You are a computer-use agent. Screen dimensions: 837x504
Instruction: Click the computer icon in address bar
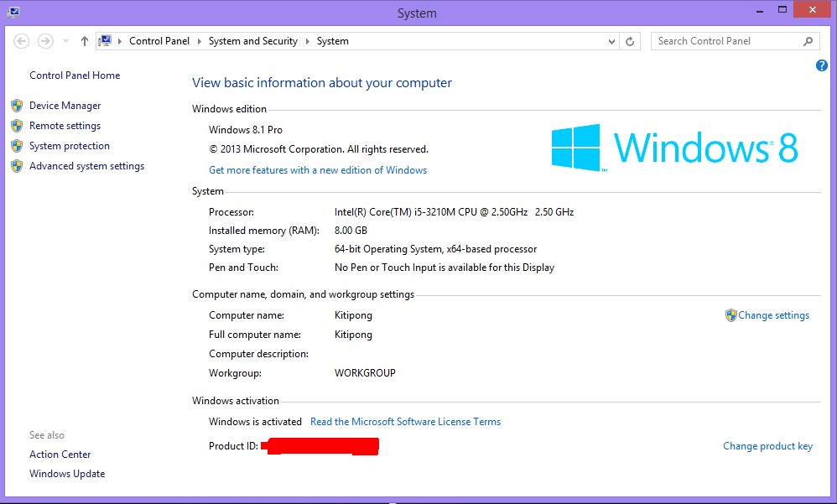point(105,41)
